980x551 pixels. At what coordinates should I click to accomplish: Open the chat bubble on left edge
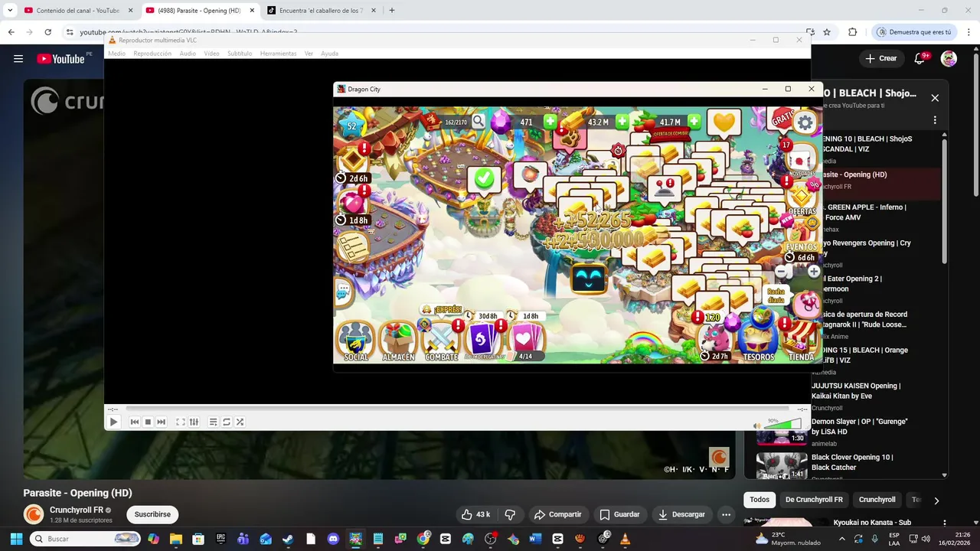click(x=342, y=291)
